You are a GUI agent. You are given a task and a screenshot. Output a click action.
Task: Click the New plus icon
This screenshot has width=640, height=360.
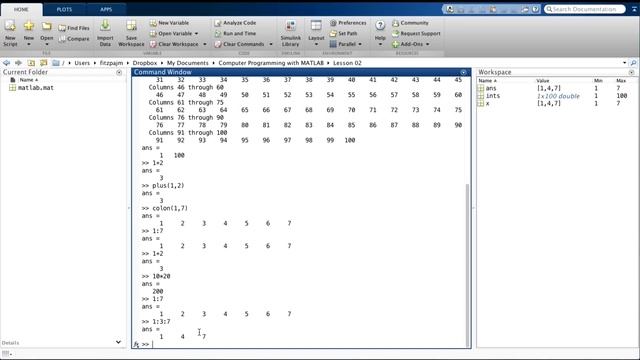pyautogui.click(x=29, y=26)
